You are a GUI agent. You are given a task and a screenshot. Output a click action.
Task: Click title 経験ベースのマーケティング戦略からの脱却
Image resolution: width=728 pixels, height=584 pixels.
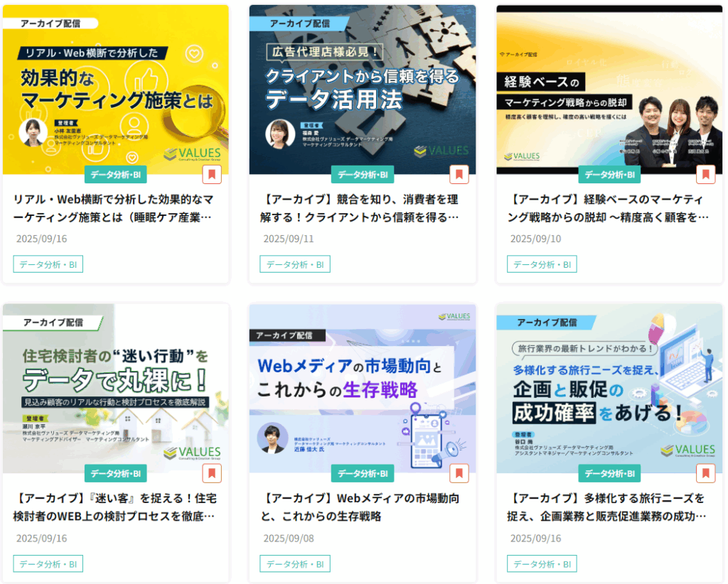(x=608, y=208)
